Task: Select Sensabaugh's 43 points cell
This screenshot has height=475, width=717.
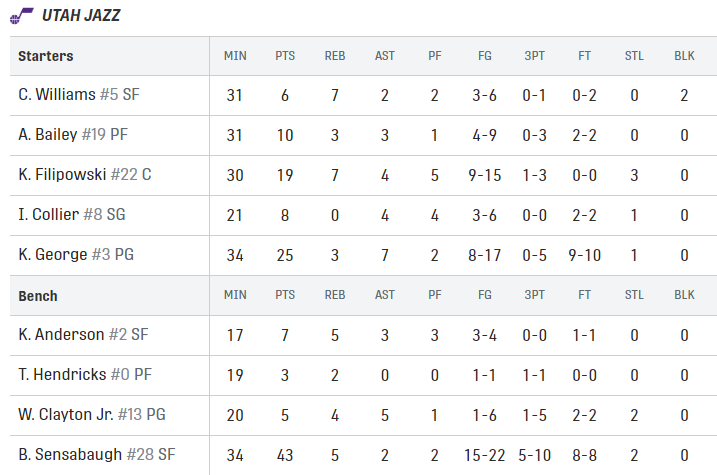Action: coord(285,455)
